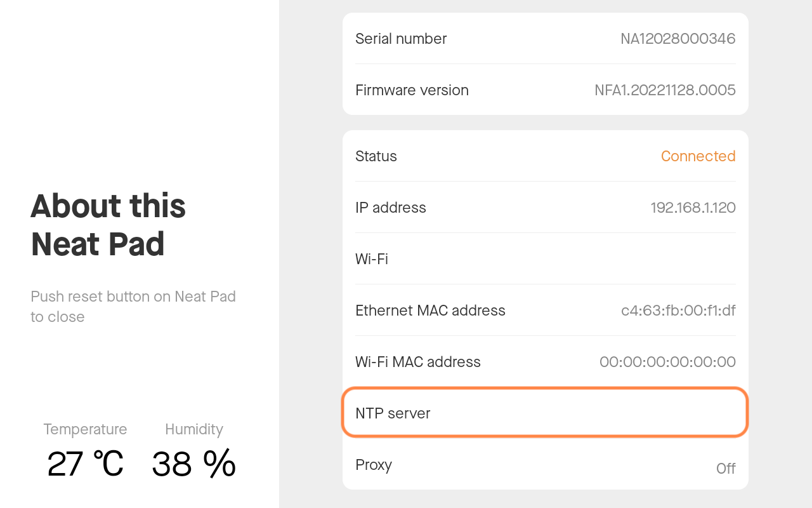
Task: Click the Off label next to Proxy
Action: (726, 468)
